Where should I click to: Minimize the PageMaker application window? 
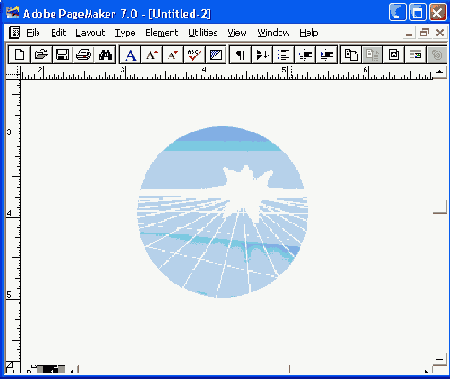coord(398,13)
